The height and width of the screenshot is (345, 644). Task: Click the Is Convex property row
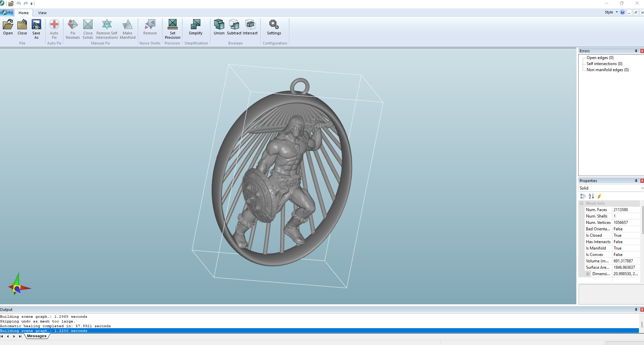[612, 255]
